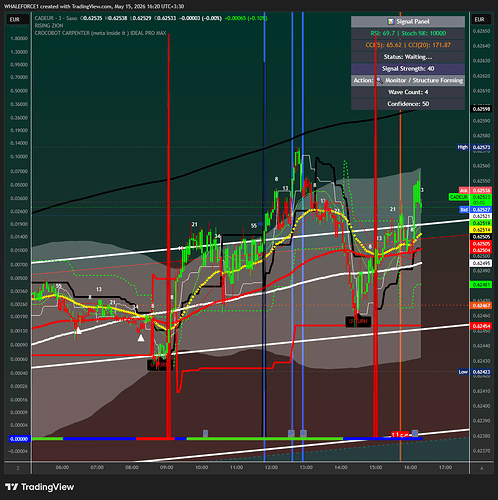Open the right EUR currency dropdown
The width and height of the screenshot is (498, 500).
coord(480,19)
